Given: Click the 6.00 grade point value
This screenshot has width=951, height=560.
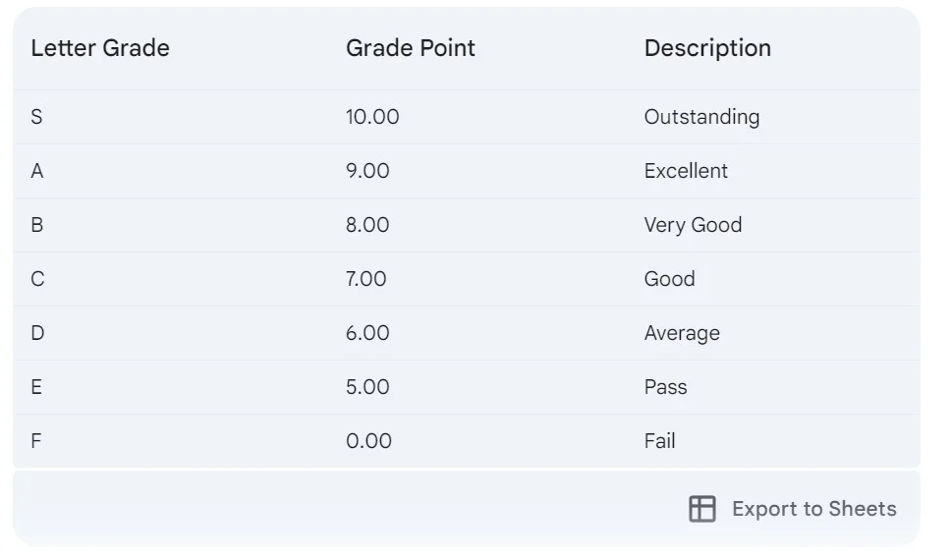Looking at the screenshot, I should (367, 332).
